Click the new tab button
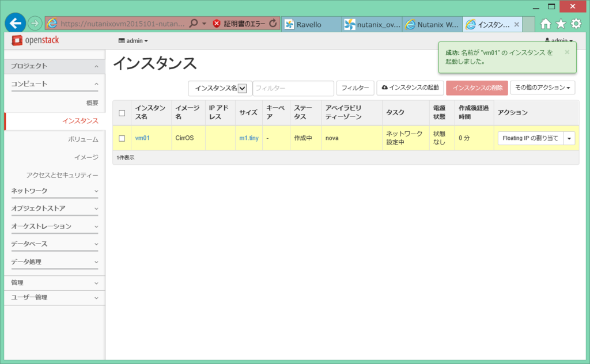Image resolution: width=590 pixels, height=364 pixels. coord(529,24)
